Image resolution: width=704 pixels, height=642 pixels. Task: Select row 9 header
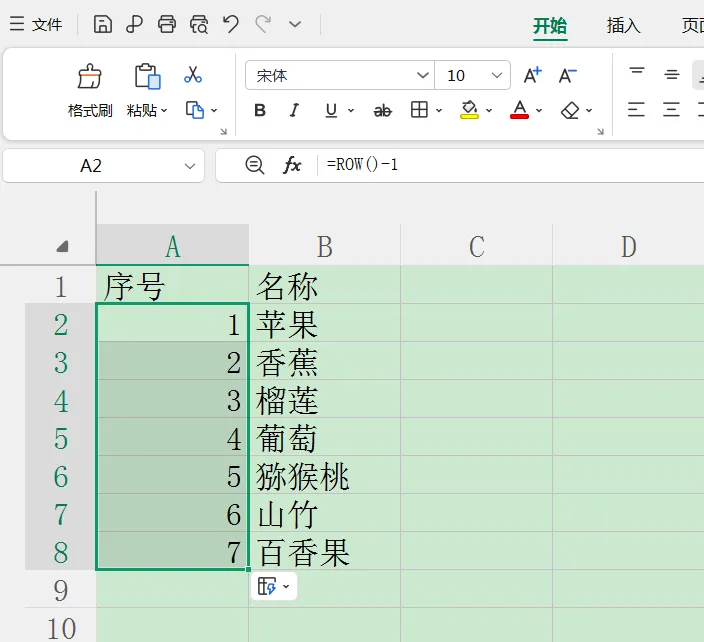61,590
